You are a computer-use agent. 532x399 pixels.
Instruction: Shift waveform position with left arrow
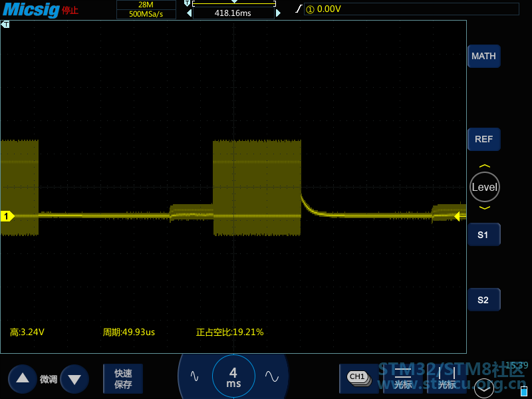point(190,13)
